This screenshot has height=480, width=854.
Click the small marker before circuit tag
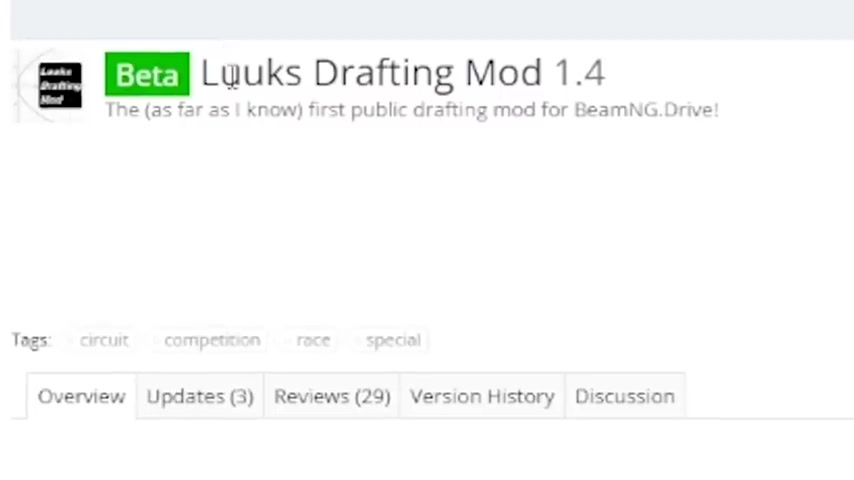[x=70, y=341]
